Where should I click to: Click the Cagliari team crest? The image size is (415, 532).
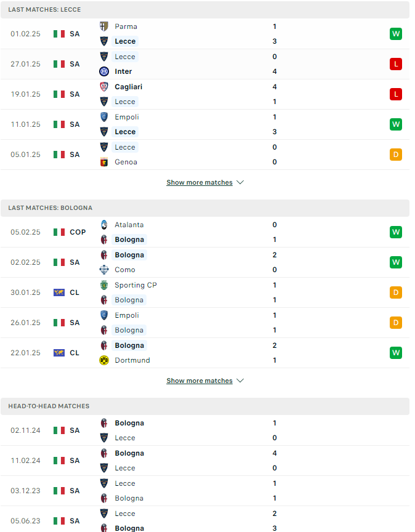pyautogui.click(x=104, y=87)
